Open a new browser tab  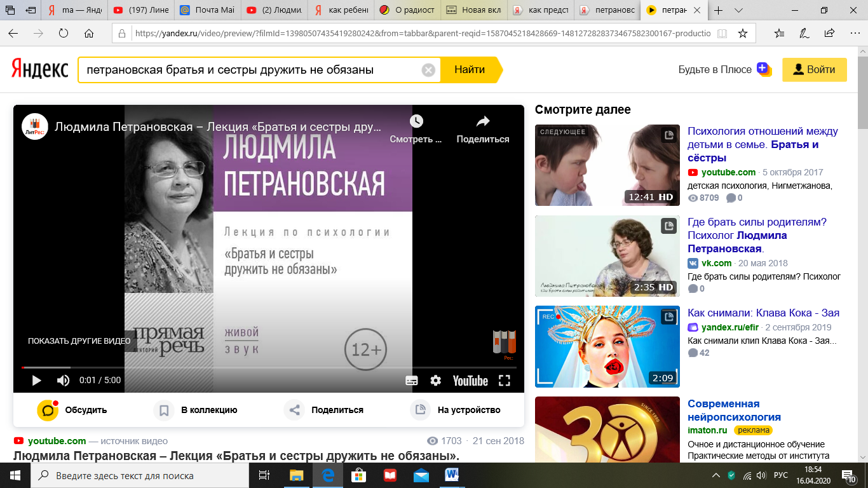point(719,10)
